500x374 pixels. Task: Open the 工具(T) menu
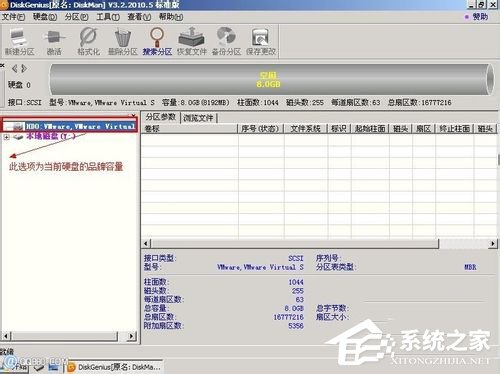point(108,17)
